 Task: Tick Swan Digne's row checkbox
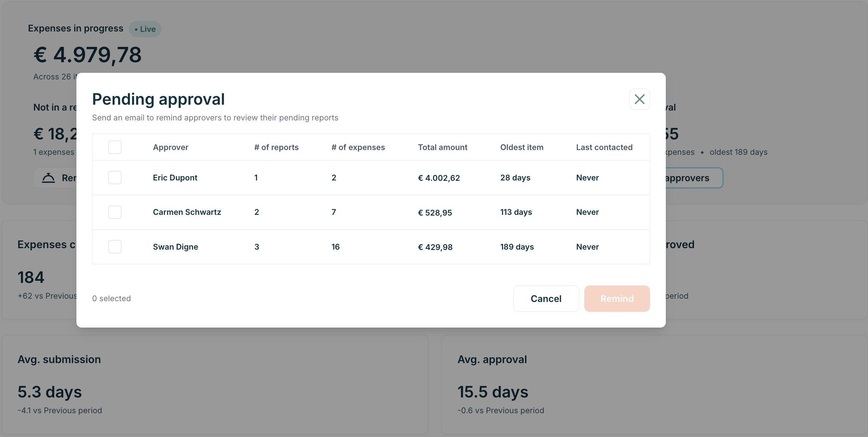coord(115,247)
